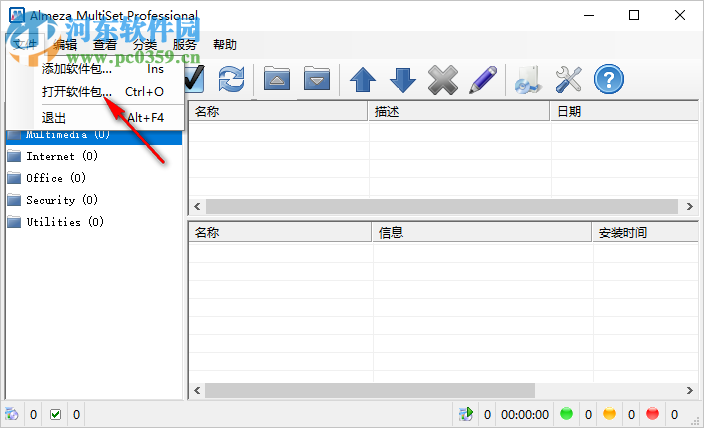
Task: Sort lower list by 信息 column
Action: click(482, 233)
